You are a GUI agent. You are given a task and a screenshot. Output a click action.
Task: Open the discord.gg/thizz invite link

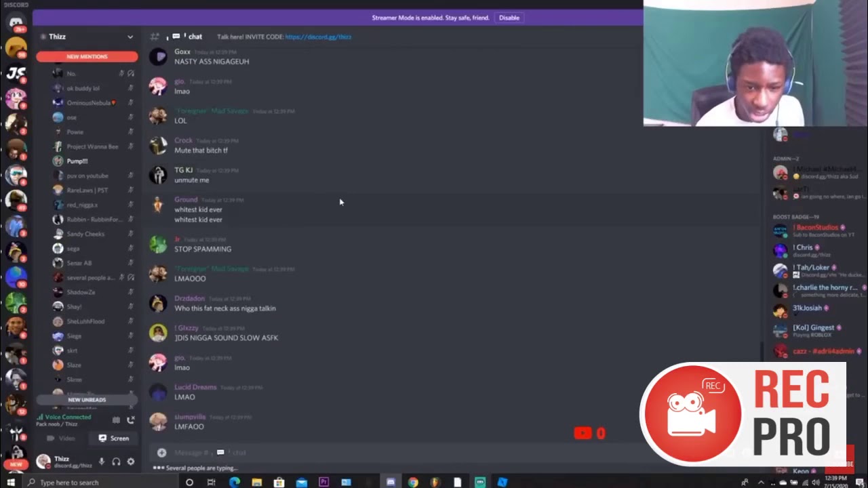tap(318, 37)
